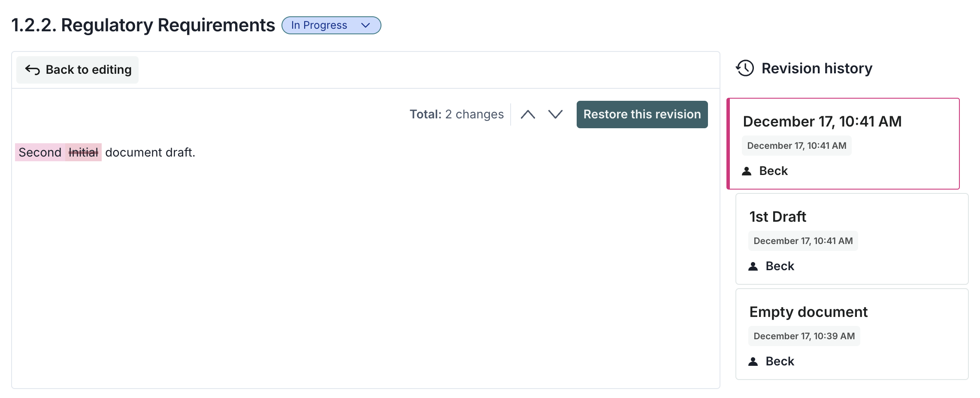
Task: Click the user icon beside Beck in top revision
Action: point(747,171)
